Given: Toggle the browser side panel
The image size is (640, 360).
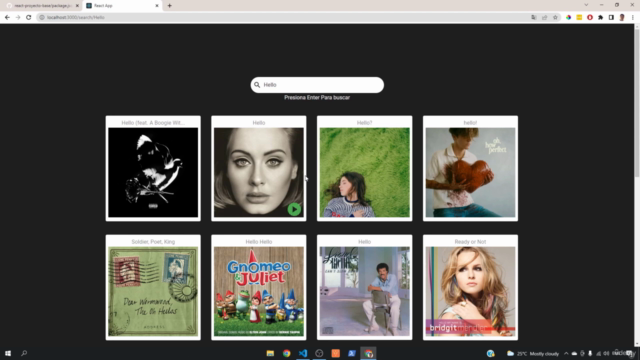Looking at the screenshot, I should click(611, 17).
